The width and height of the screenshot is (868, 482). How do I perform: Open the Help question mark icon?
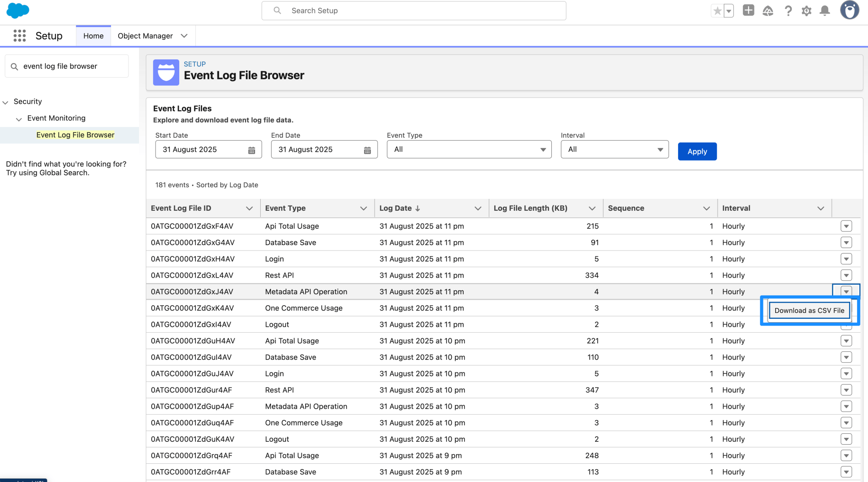click(x=788, y=11)
